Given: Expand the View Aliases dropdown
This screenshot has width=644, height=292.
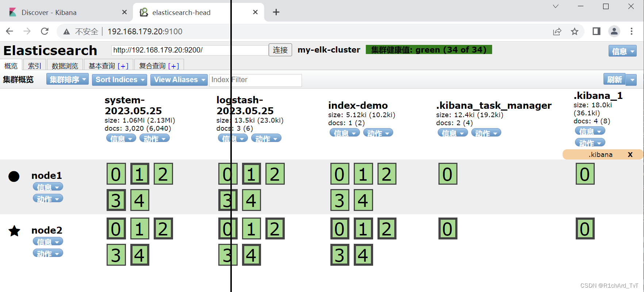Looking at the screenshot, I should coord(179,80).
